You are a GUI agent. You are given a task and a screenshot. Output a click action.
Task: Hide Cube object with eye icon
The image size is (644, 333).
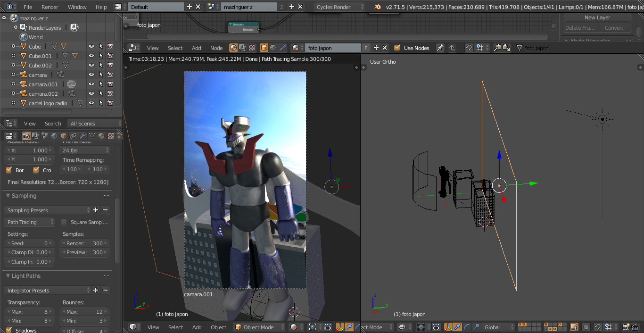coord(91,46)
